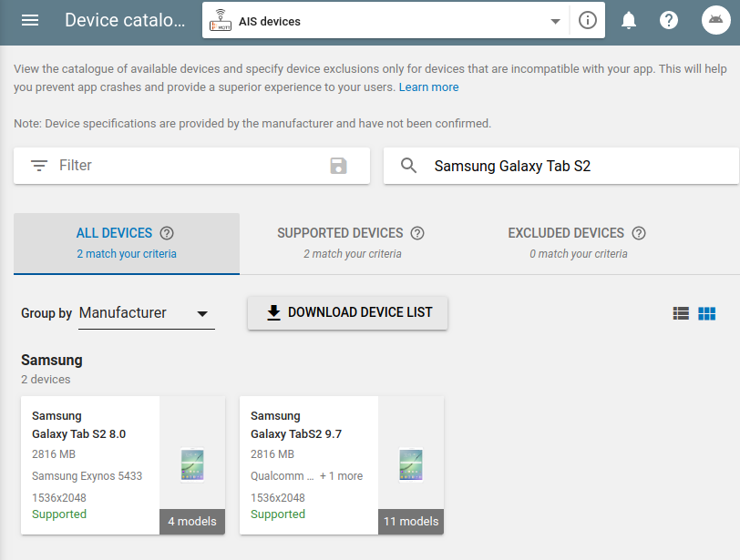
Task: Click the Device catalogue page title
Action: tap(125, 20)
